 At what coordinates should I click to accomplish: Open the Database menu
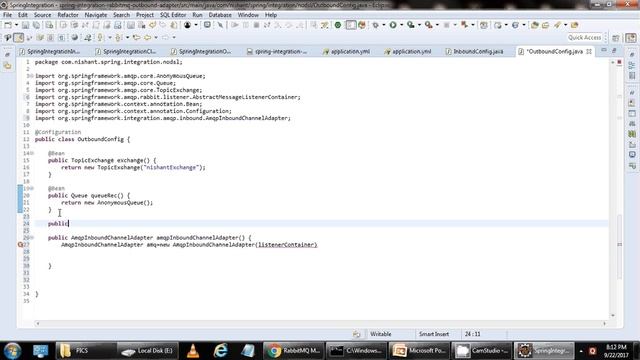point(220,15)
